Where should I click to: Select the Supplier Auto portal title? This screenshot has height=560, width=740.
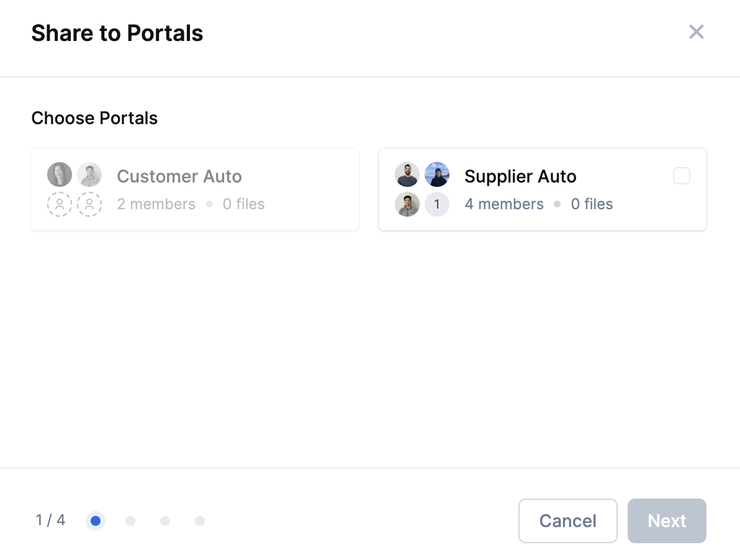pyautogui.click(x=520, y=176)
